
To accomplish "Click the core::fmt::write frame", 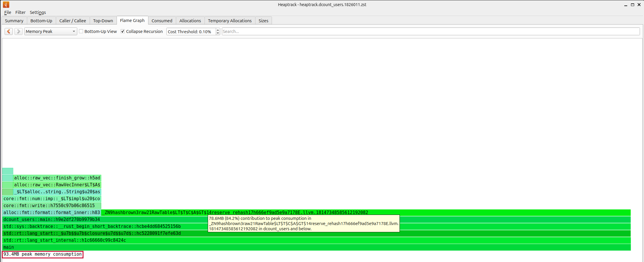I will pos(49,205).
